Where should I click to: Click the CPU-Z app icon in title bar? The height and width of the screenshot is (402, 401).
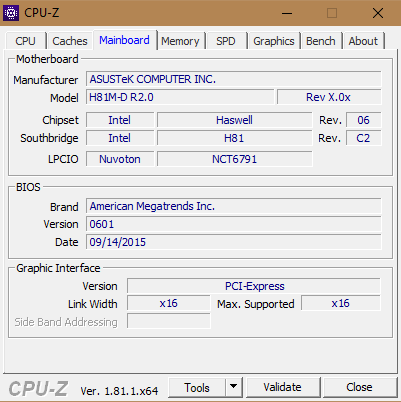pos(11,13)
